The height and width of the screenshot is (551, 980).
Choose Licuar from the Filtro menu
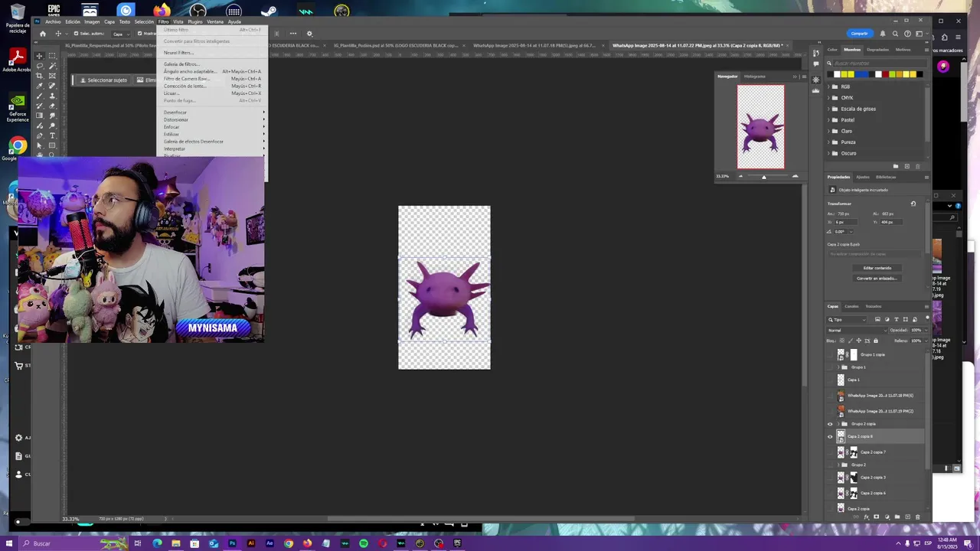tap(214, 93)
